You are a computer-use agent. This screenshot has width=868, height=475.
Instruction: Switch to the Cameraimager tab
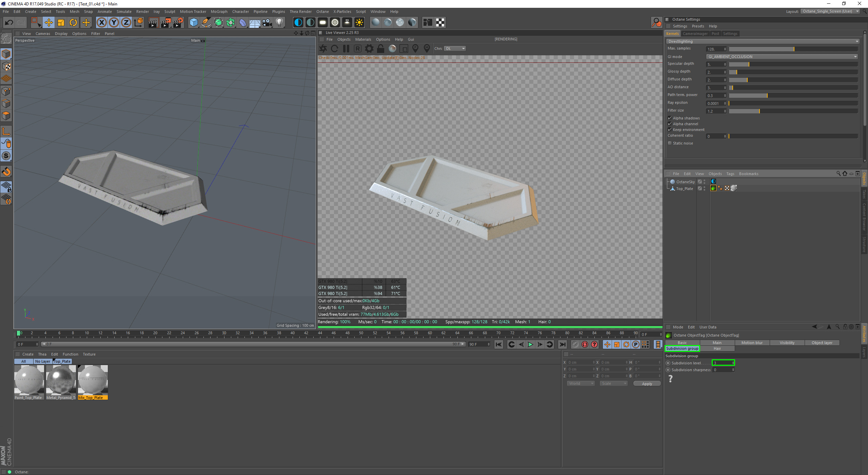point(695,34)
